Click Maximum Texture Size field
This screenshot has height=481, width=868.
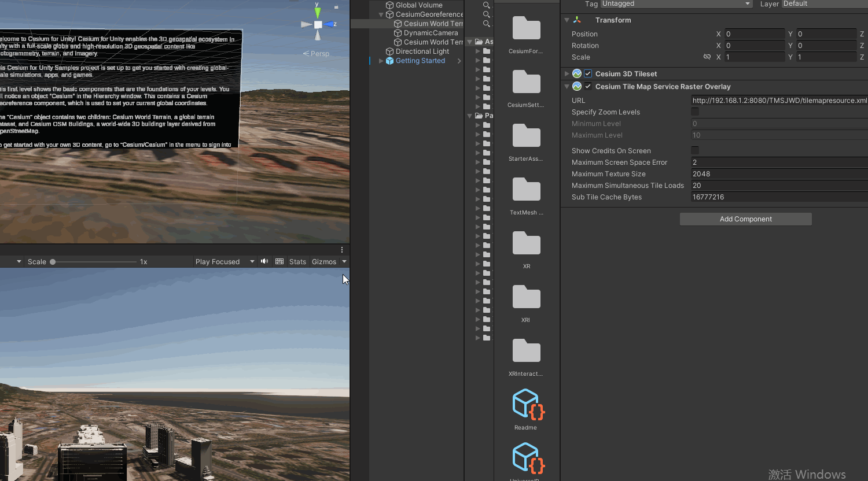(779, 174)
